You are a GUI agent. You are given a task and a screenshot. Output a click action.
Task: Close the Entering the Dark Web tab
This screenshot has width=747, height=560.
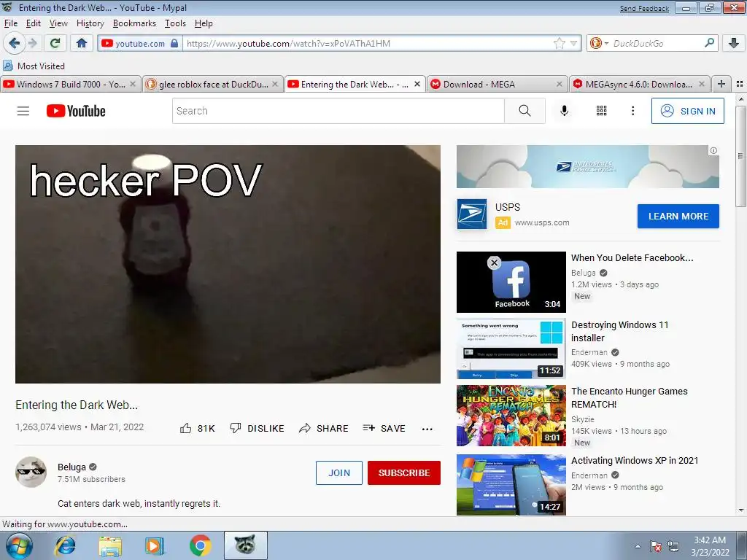pyautogui.click(x=417, y=84)
